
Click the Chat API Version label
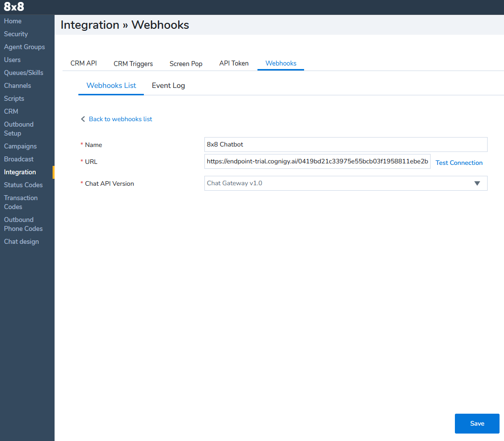[x=109, y=183]
